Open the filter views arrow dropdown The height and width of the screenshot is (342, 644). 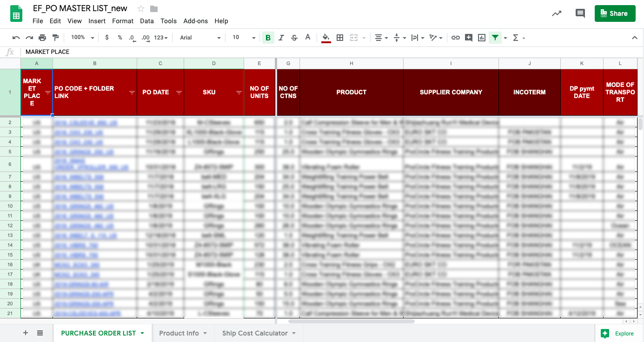point(505,38)
